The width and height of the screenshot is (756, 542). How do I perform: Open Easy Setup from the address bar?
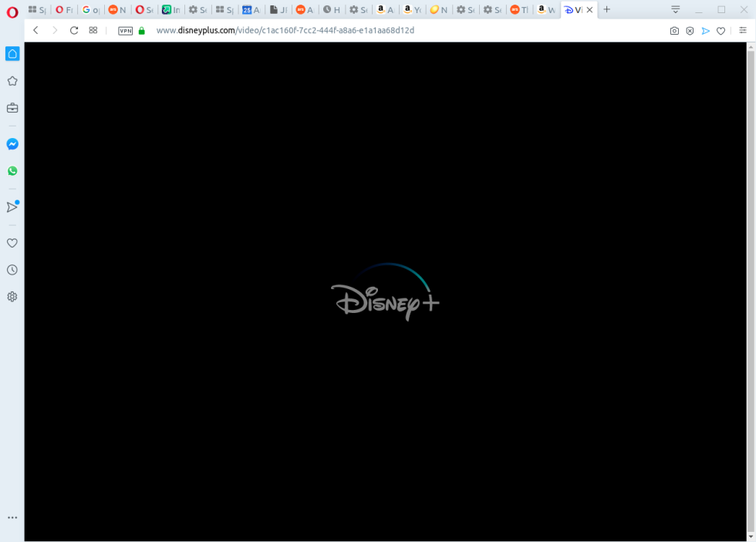743,31
